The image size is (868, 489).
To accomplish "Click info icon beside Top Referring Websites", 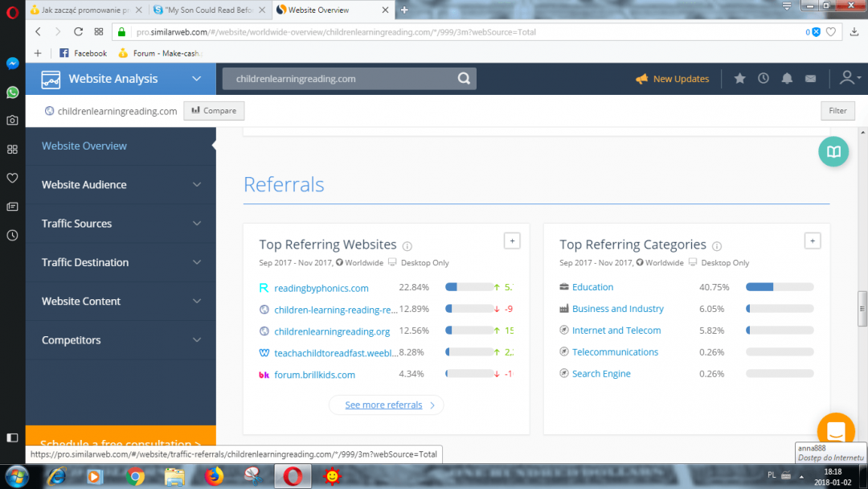I will (407, 246).
